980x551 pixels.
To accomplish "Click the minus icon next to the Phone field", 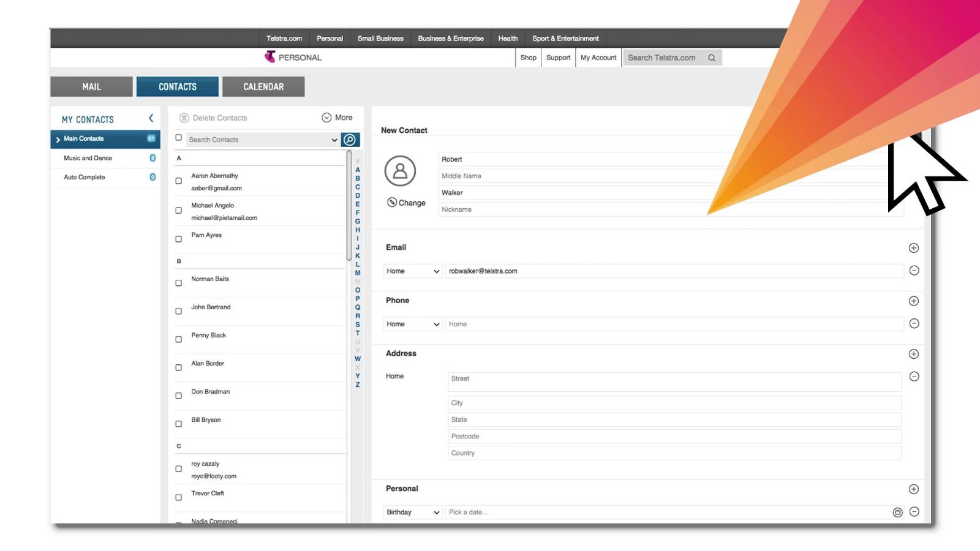I will tap(913, 323).
